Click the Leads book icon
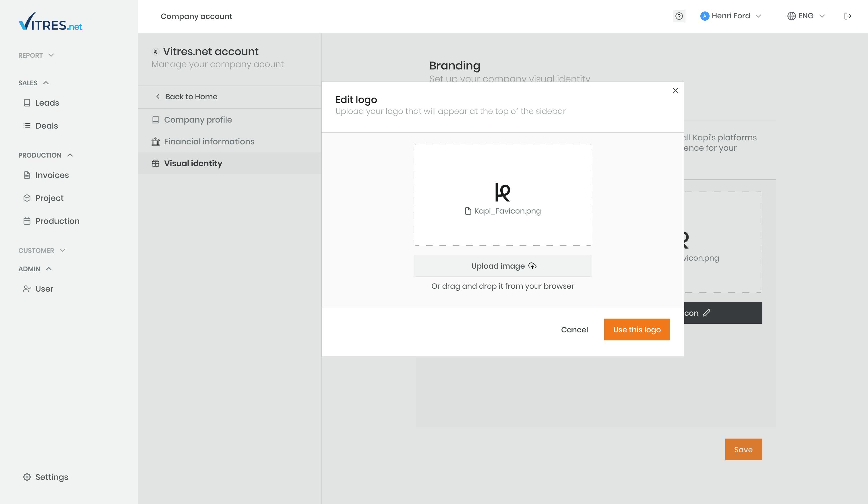 pyautogui.click(x=27, y=103)
